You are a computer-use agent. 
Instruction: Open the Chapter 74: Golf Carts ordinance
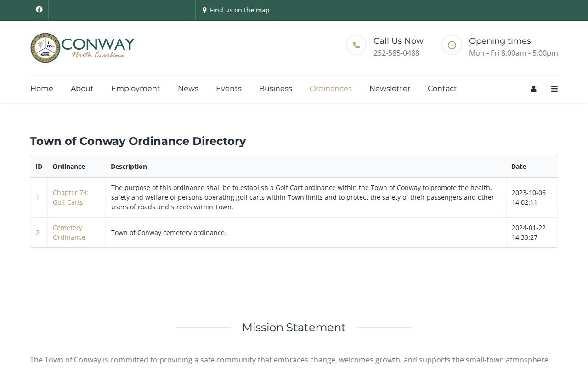coord(71,197)
